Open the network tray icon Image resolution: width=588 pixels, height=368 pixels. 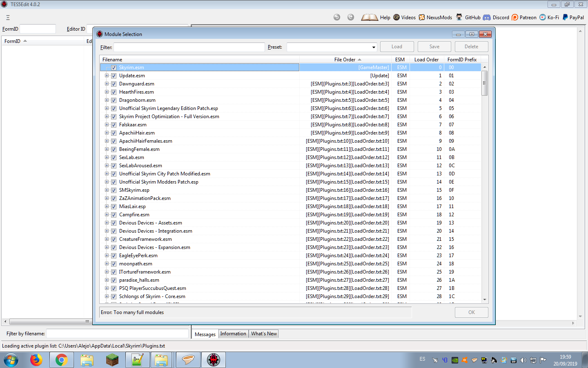tap(533, 360)
